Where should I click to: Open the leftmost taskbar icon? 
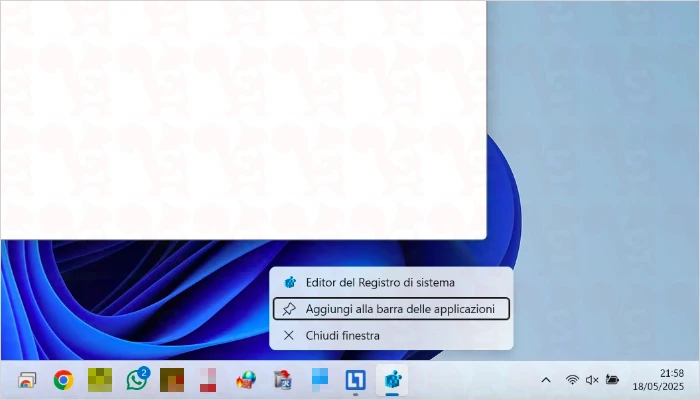(27, 380)
